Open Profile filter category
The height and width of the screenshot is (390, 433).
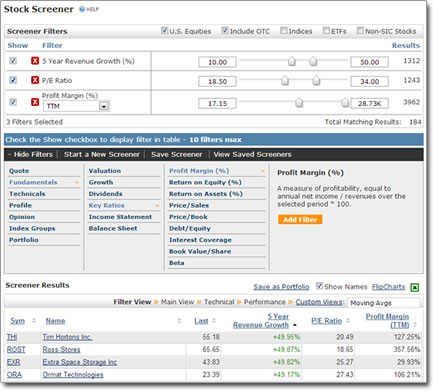tap(20, 205)
